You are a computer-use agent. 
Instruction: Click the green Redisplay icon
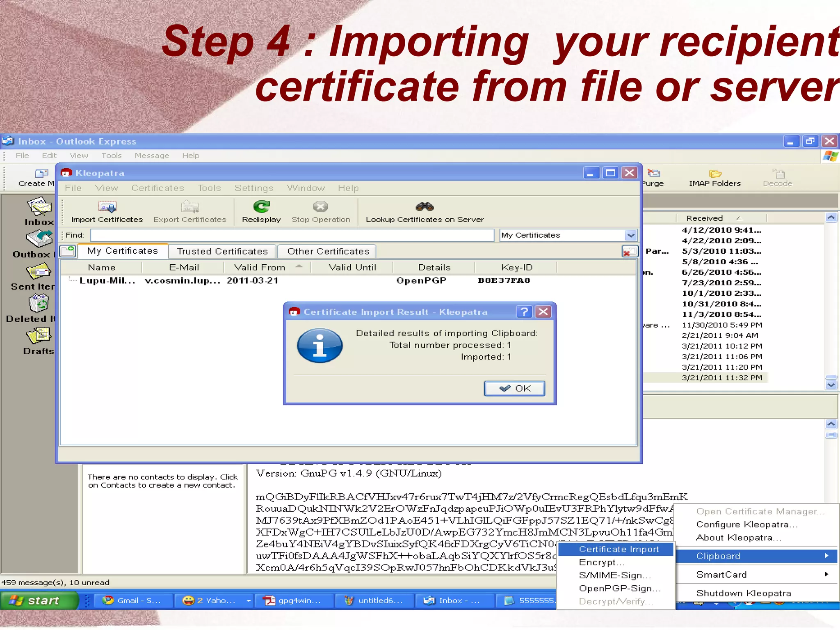(261, 206)
